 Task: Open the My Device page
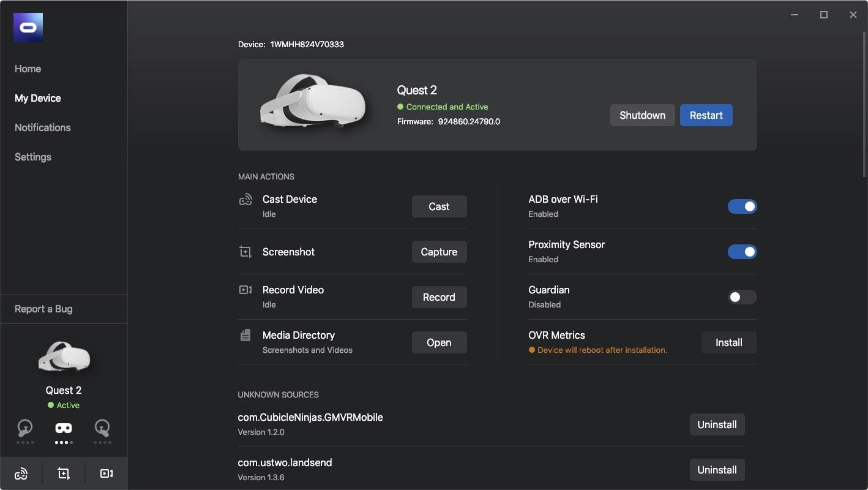pos(38,98)
